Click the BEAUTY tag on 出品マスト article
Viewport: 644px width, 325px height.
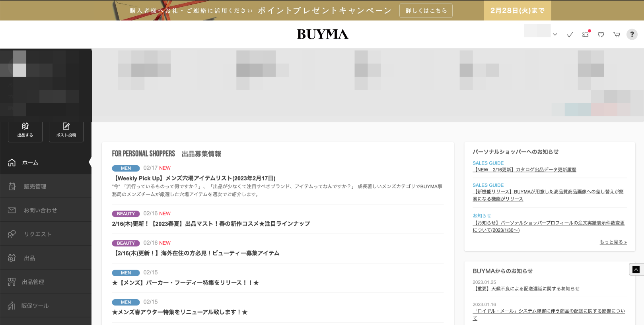tap(126, 214)
